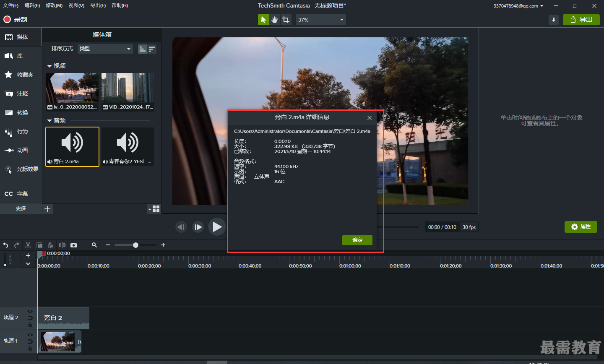Image resolution: width=604 pixels, height=364 pixels.
Task: Click the plus icon to import media
Action: (47, 209)
